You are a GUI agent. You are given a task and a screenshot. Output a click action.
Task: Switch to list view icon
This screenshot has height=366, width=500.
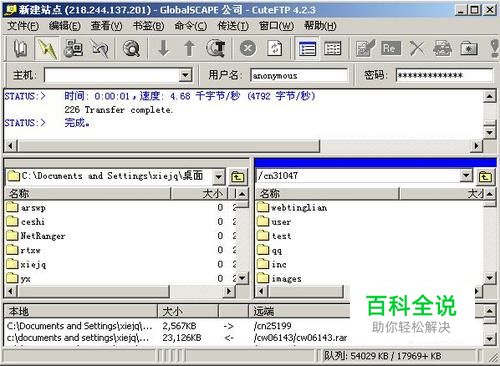point(307,48)
